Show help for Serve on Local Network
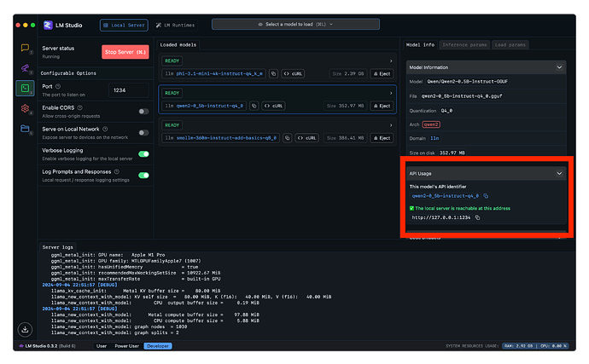This screenshot has width=589, height=364. pos(105,129)
